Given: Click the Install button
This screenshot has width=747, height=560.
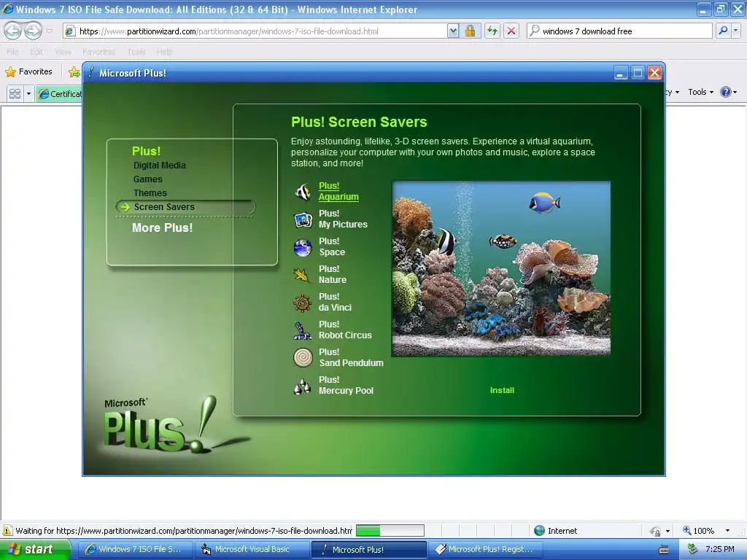Looking at the screenshot, I should pyautogui.click(x=502, y=390).
